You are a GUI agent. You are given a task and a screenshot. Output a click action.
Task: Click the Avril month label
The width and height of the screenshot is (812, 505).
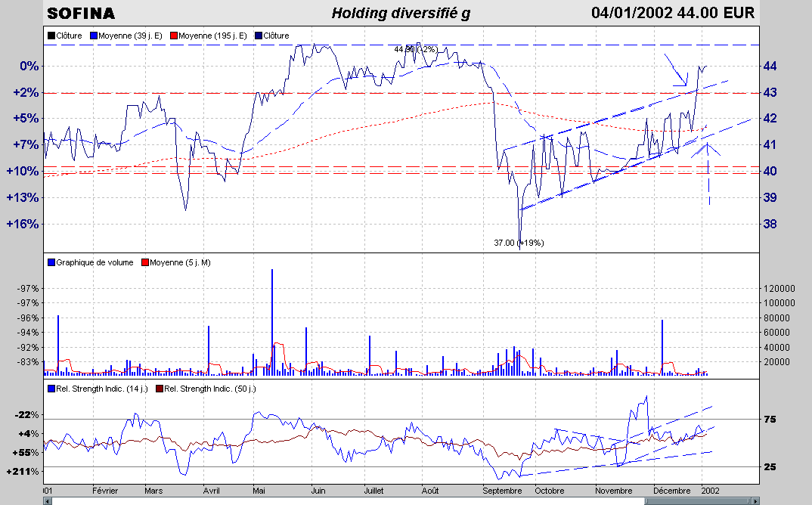(211, 491)
